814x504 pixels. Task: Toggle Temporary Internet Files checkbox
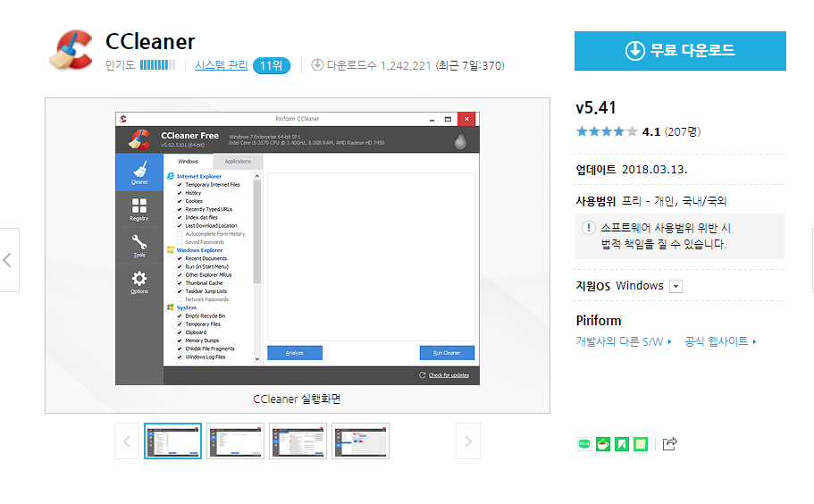click(x=180, y=185)
